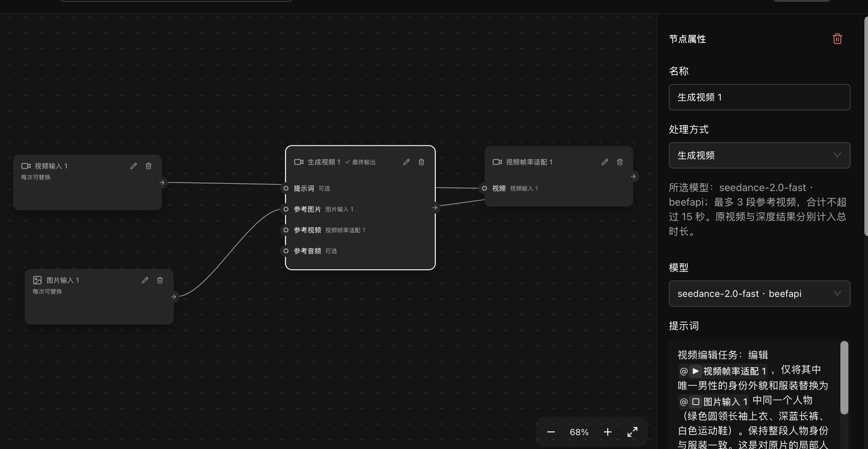The width and height of the screenshot is (868, 449).
Task: Click the 节点属性 panel heading
Action: [687, 39]
